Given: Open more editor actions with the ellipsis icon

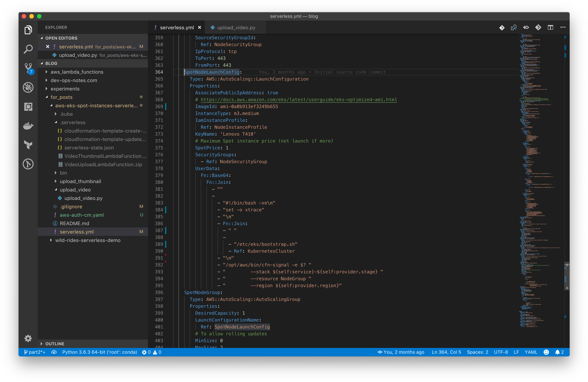Looking at the screenshot, I should [563, 27].
